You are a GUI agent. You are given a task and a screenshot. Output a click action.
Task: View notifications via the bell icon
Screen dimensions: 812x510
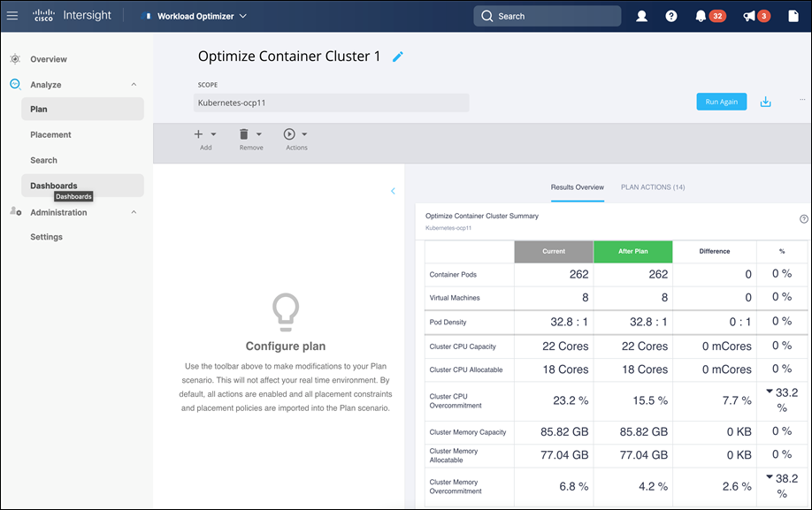click(x=699, y=15)
